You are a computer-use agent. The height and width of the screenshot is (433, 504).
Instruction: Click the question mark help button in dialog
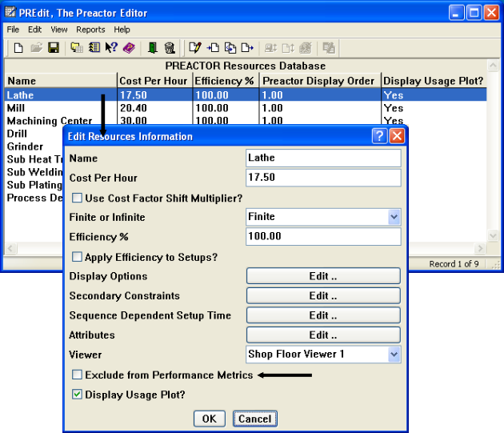(380, 136)
